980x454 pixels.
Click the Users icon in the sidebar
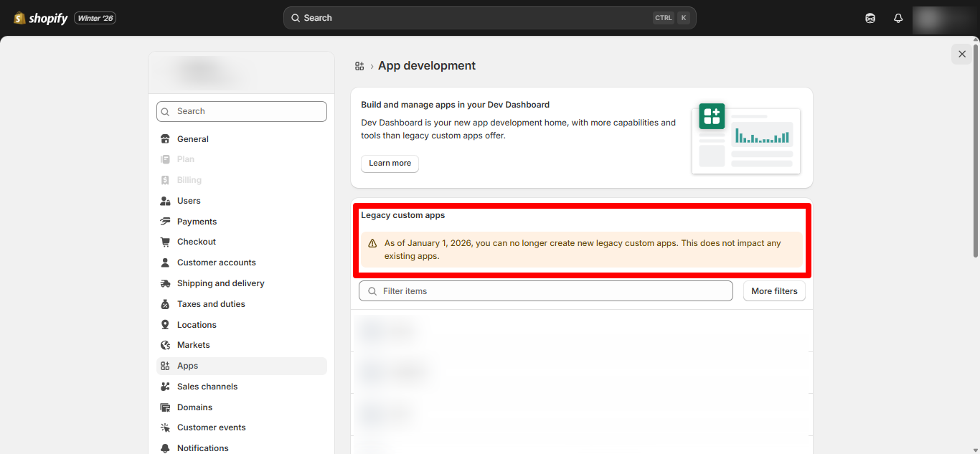pos(166,200)
